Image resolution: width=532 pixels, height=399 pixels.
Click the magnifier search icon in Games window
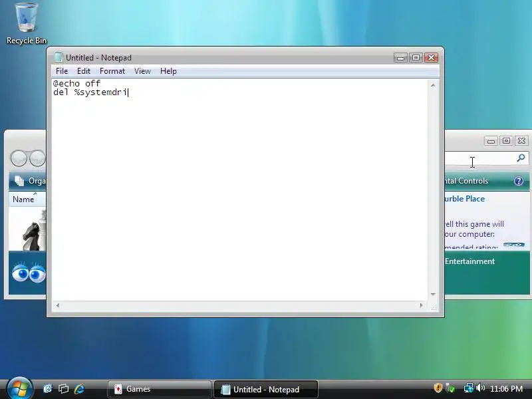pyautogui.click(x=521, y=158)
